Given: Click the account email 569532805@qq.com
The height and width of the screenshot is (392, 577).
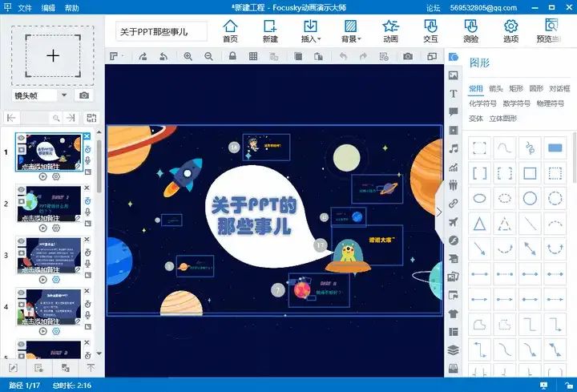Looking at the screenshot, I should (x=483, y=8).
